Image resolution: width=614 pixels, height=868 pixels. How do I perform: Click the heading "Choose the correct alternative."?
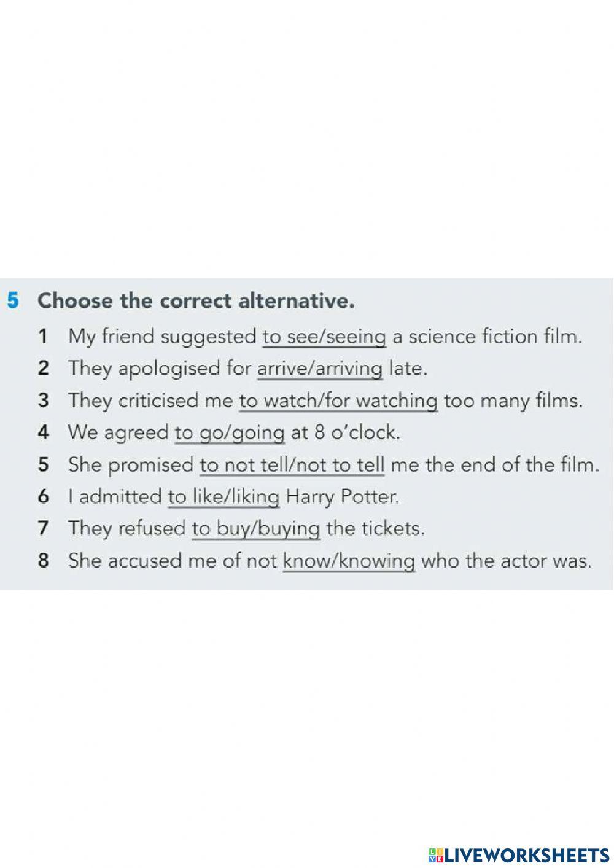click(196, 301)
